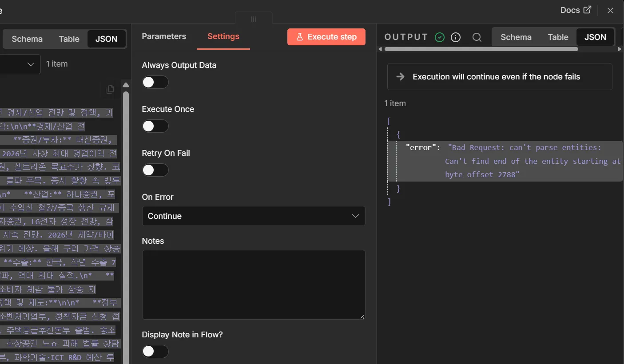Switch to the Parameters tab
The image size is (624, 364).
click(x=164, y=36)
